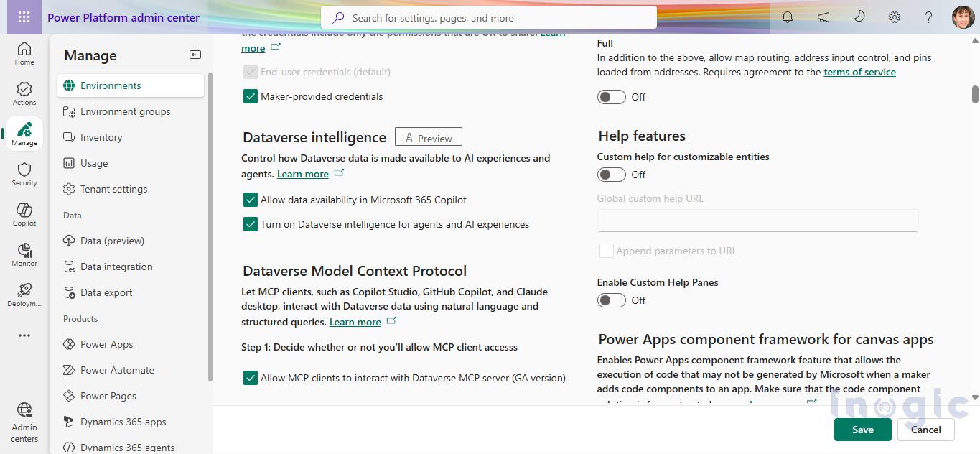This screenshot has height=454, width=980.
Task: Open Data (preview)
Action: [131, 241]
